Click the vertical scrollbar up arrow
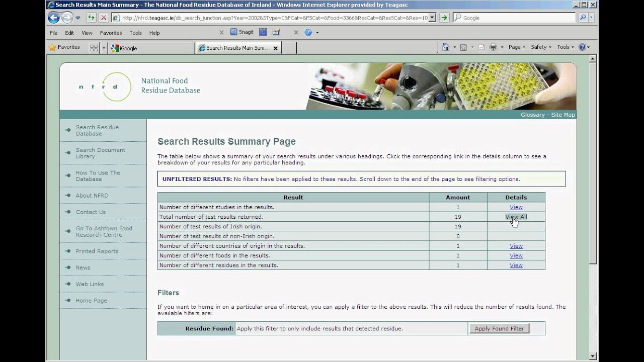Image resolution: width=644 pixels, height=362 pixels. pos(592,59)
